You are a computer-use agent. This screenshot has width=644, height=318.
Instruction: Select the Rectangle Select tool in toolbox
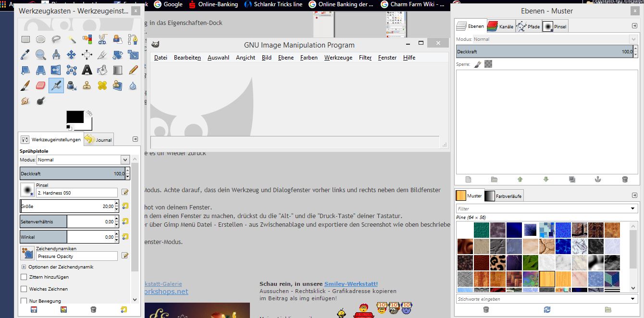(25, 39)
